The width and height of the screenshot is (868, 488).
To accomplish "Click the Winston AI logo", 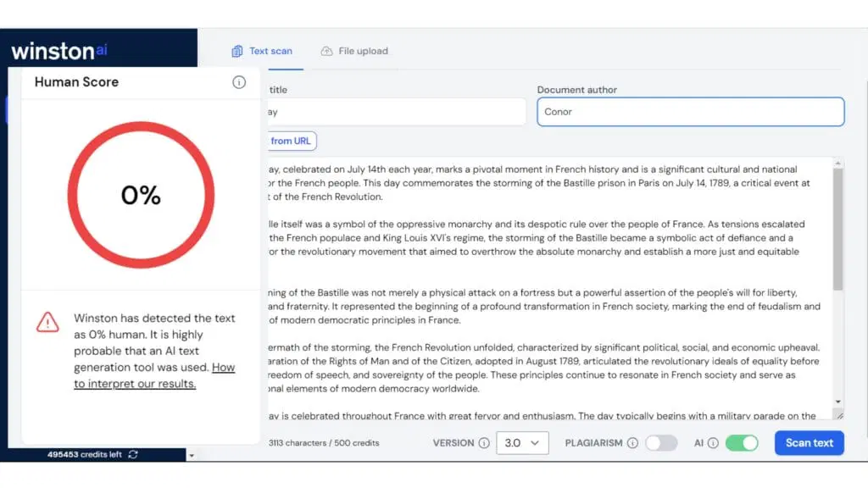I will 59,50.
